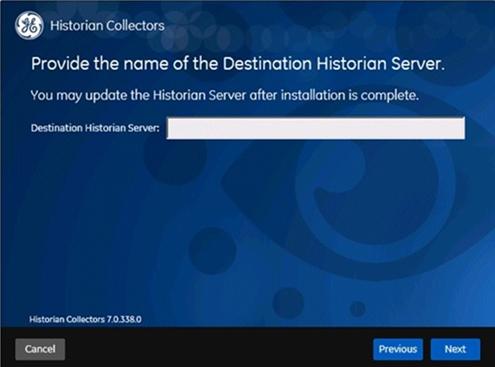This screenshot has width=495, height=367.
Task: Choose the blue Next button in the footer
Action: coord(455,349)
